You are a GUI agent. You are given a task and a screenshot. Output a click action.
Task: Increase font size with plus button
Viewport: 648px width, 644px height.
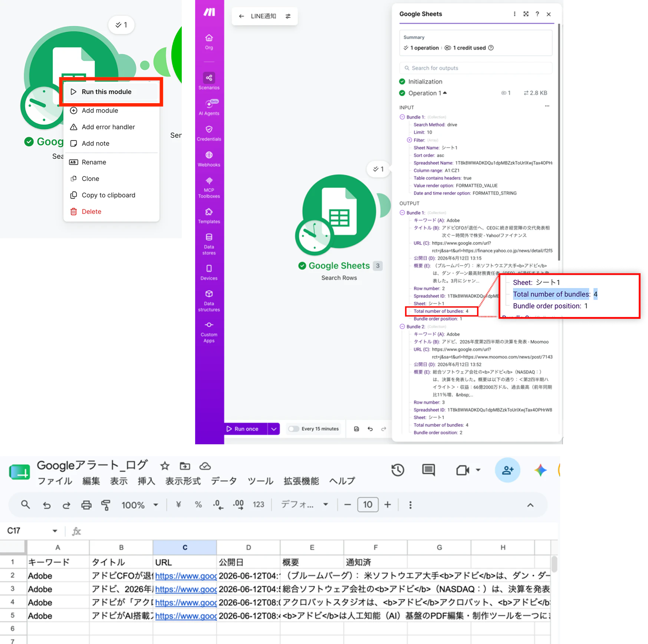pyautogui.click(x=388, y=505)
